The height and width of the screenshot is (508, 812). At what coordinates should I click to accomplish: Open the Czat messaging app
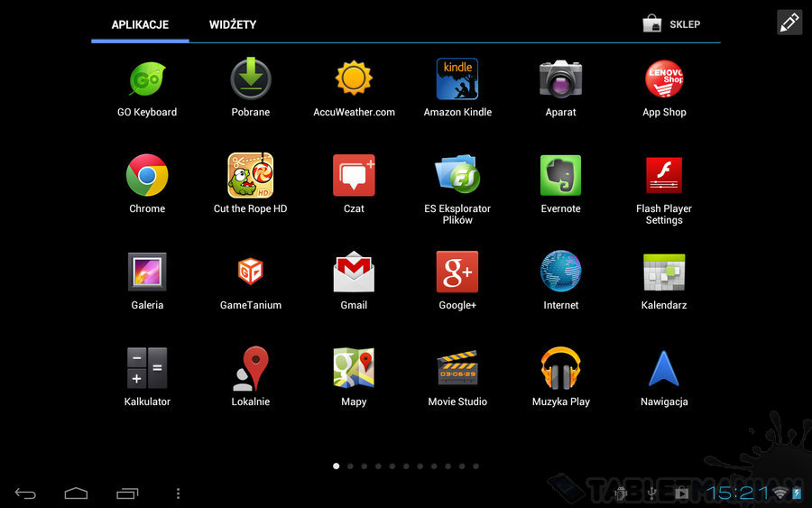coord(354,175)
